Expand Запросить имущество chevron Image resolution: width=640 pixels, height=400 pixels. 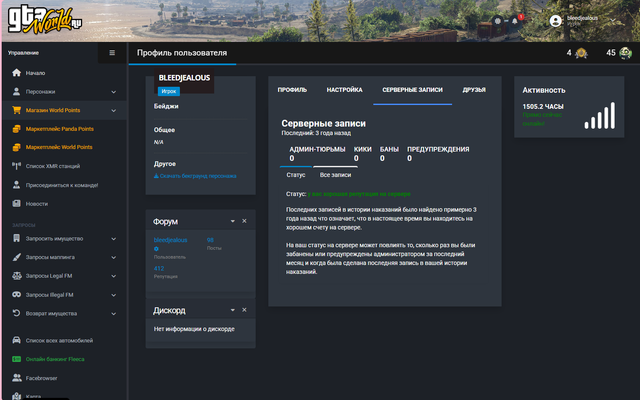click(x=113, y=239)
